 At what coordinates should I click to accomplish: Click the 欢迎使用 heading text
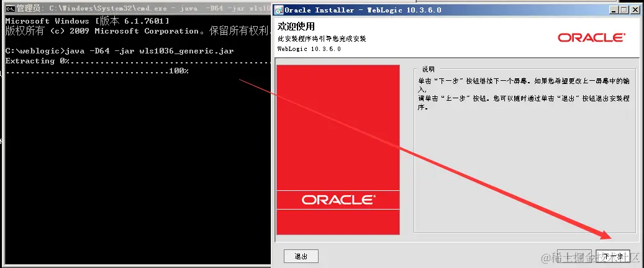(x=296, y=27)
